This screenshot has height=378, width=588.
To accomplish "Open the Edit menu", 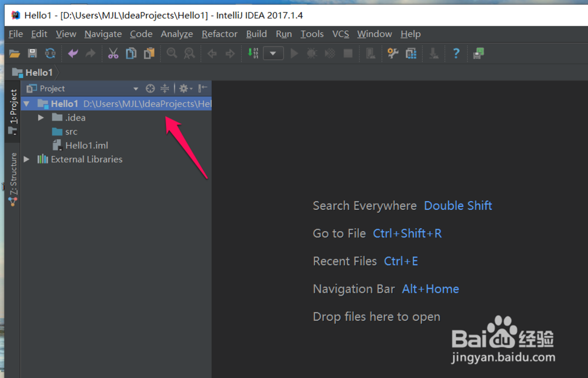I will click(39, 34).
